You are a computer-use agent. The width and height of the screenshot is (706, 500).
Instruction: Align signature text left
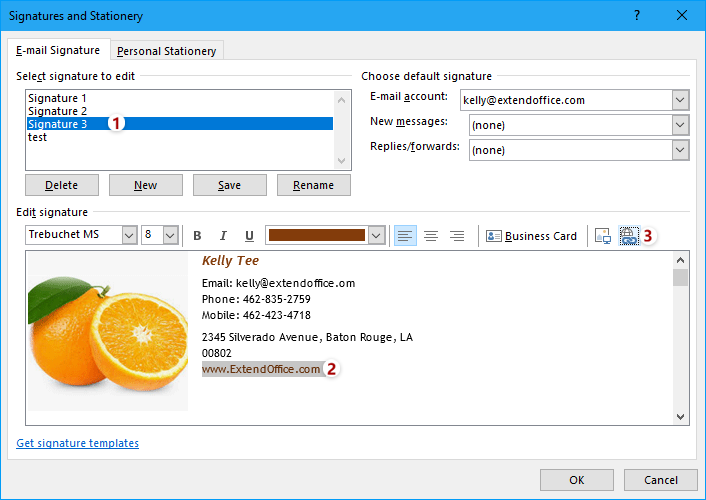coord(405,236)
